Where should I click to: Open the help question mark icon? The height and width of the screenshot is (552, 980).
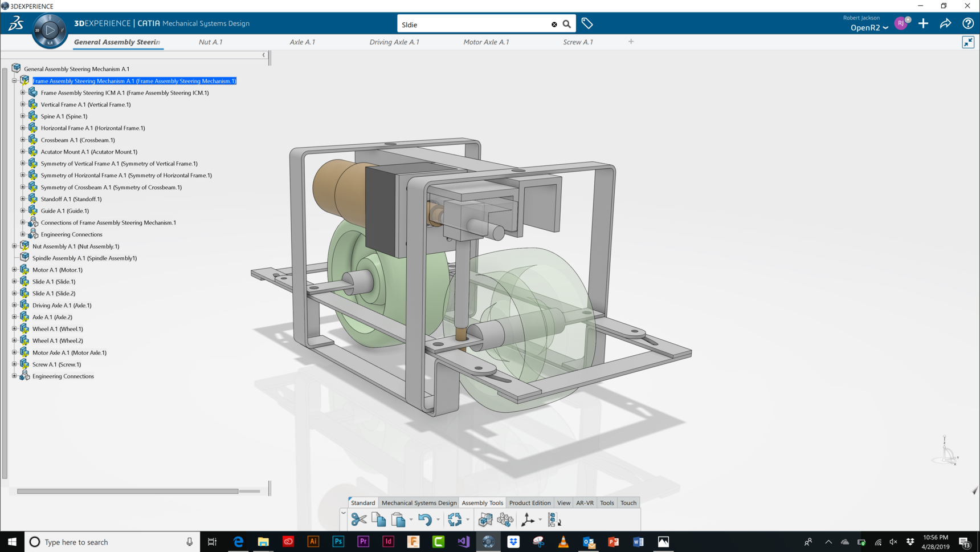coord(968,23)
